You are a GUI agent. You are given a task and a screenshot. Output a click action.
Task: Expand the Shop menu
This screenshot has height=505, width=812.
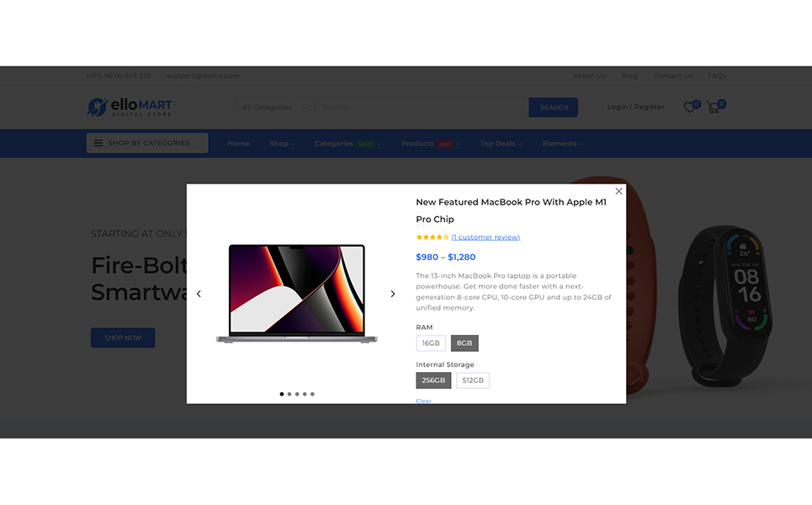click(x=282, y=143)
